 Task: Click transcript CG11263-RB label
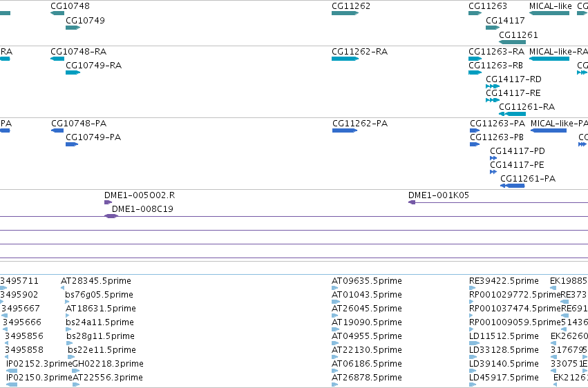coord(495,66)
